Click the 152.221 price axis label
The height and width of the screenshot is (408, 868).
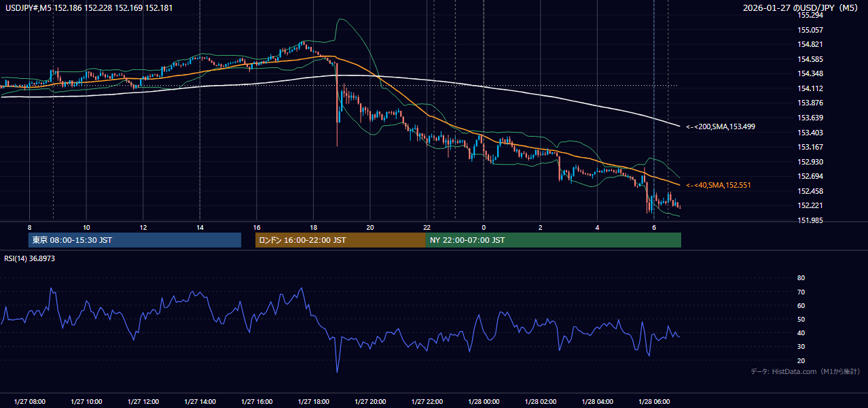point(810,205)
